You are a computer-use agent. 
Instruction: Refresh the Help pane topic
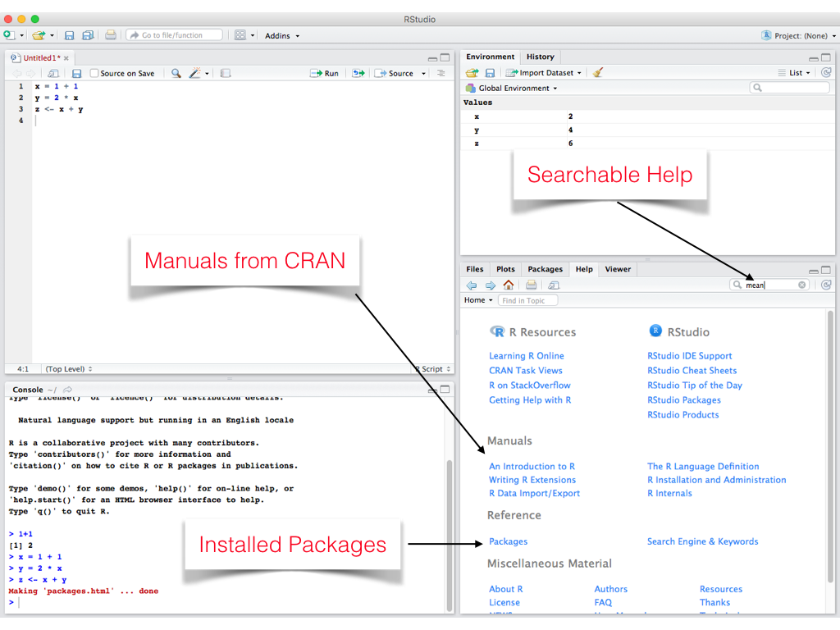click(x=826, y=285)
